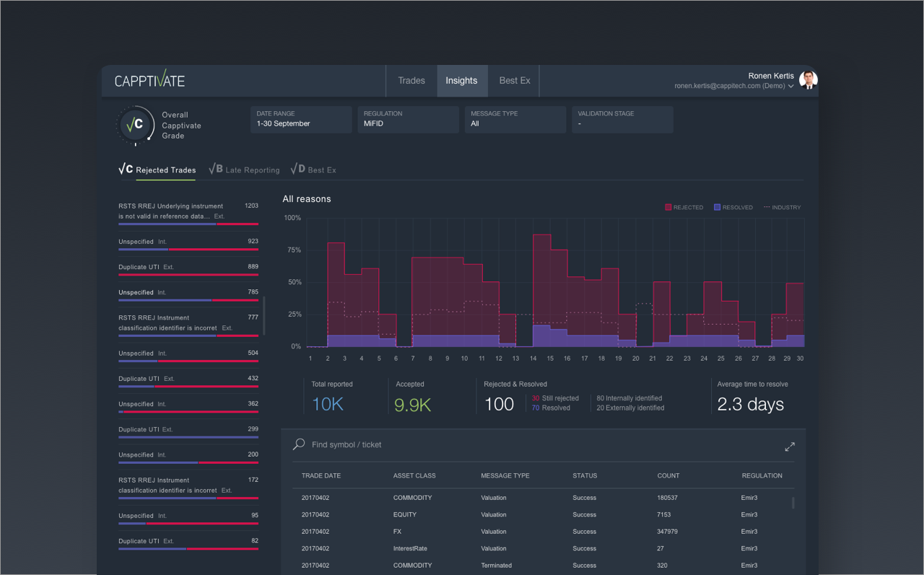Click the Overall Capptivate Grade C gauge
Image resolution: width=924 pixels, height=575 pixels.
coord(135,125)
